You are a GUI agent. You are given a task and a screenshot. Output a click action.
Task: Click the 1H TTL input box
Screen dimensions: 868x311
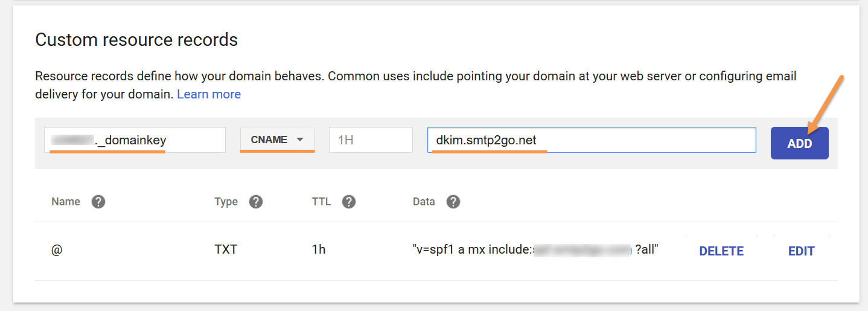[x=371, y=139]
